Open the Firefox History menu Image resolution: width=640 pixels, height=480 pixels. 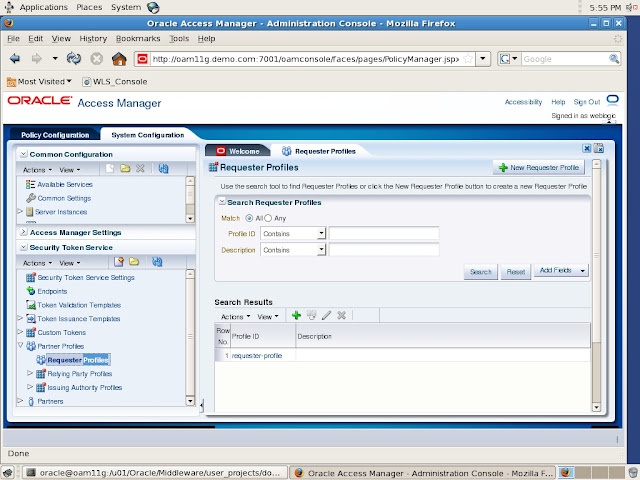pos(93,39)
